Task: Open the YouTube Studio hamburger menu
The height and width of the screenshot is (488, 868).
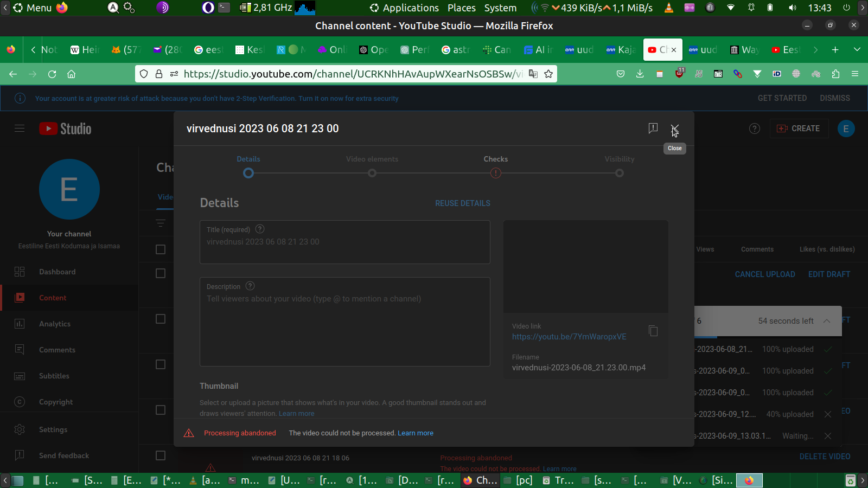Action: 20,129
